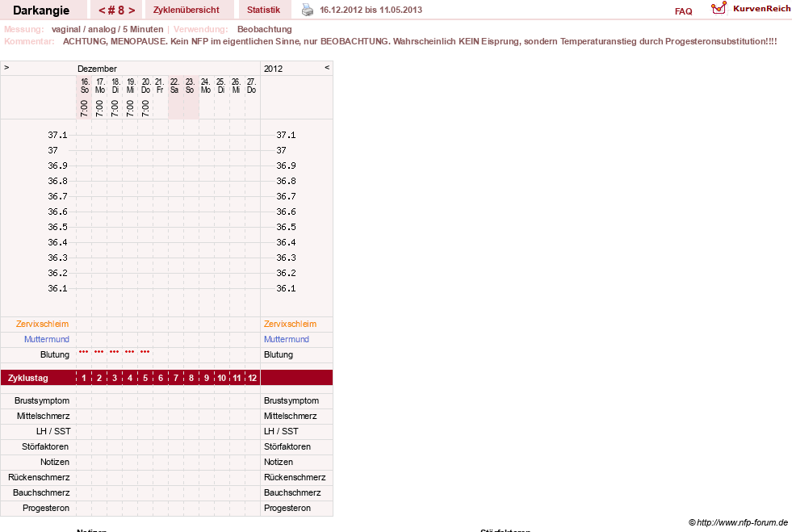Image resolution: width=792 pixels, height=532 pixels.
Task: Select cycle day 10 in Zyklustag row
Action: [222, 378]
